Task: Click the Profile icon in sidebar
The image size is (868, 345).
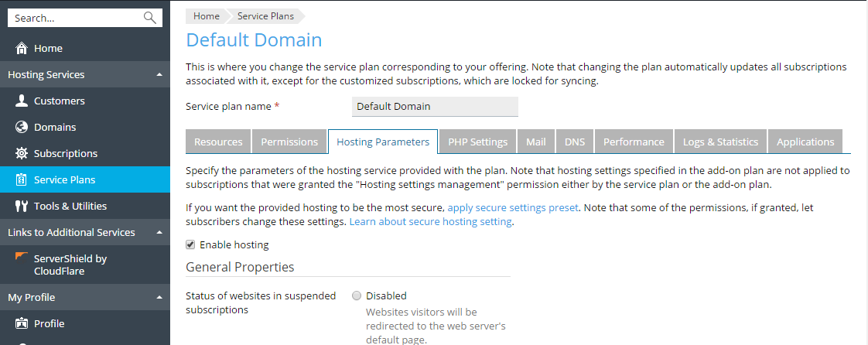Action: pyautogui.click(x=22, y=323)
